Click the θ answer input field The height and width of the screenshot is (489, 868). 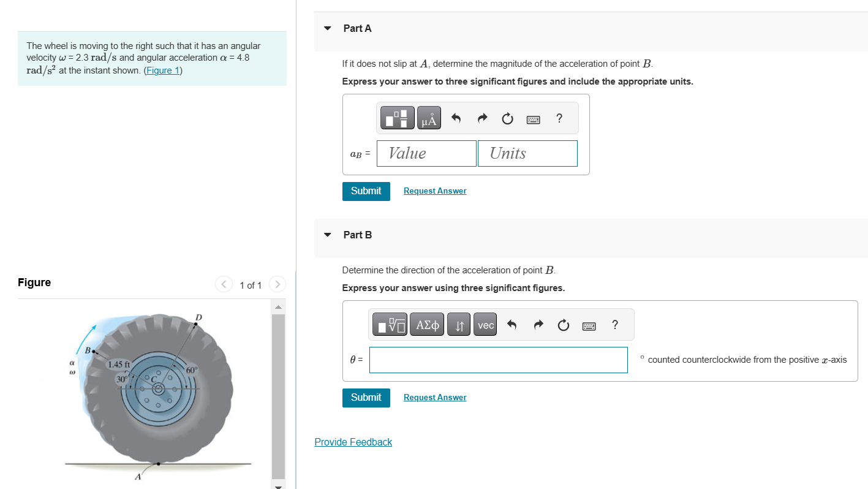coord(499,360)
